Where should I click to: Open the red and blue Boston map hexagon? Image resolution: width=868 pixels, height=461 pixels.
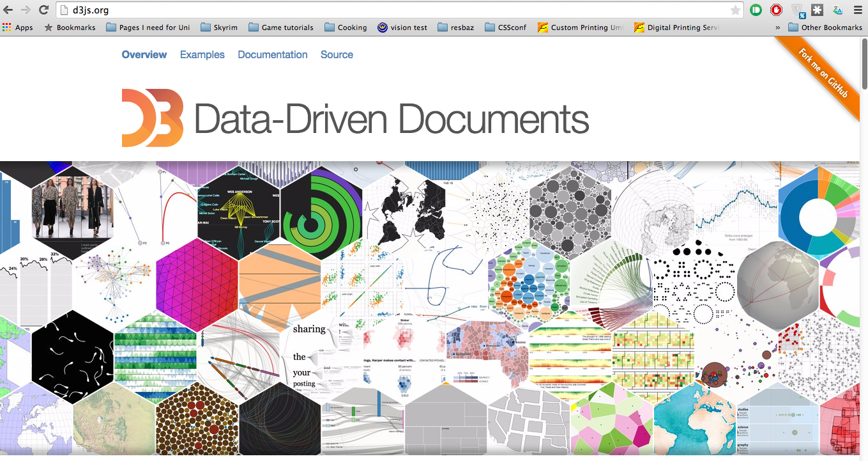tap(487, 356)
